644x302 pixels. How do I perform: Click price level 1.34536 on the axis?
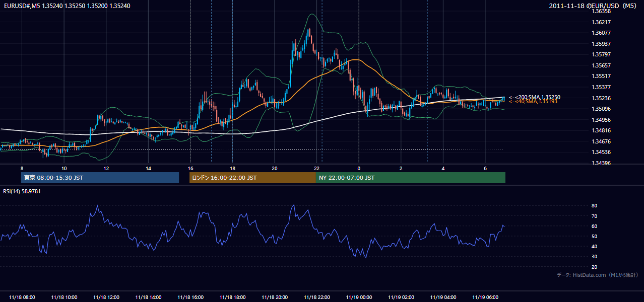(601, 152)
